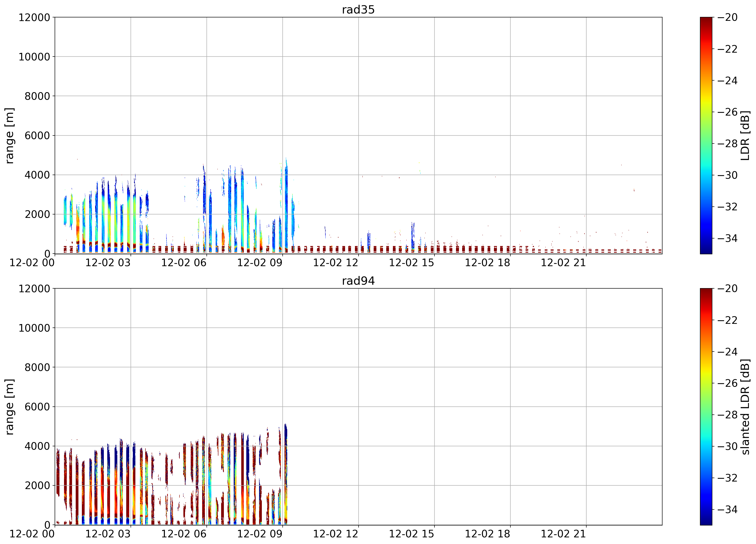This screenshot has height=544, width=756.
Task: Click the rad35 plot title
Action: [x=358, y=10]
